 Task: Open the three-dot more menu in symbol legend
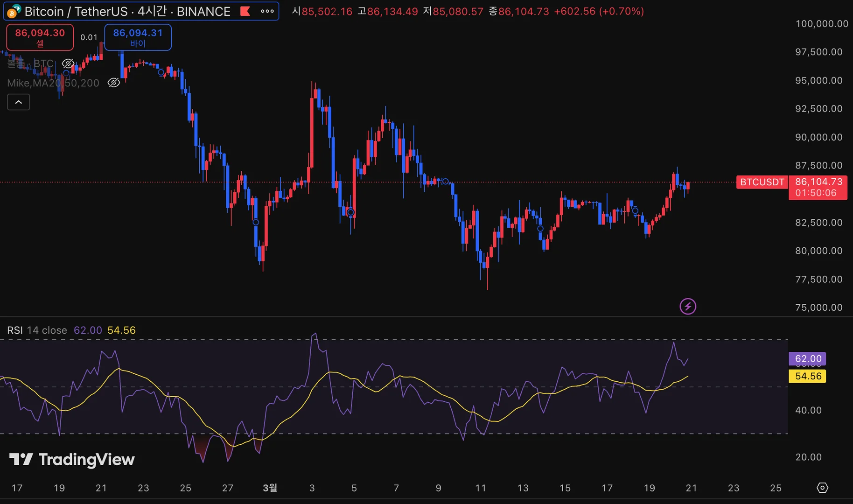click(x=267, y=11)
